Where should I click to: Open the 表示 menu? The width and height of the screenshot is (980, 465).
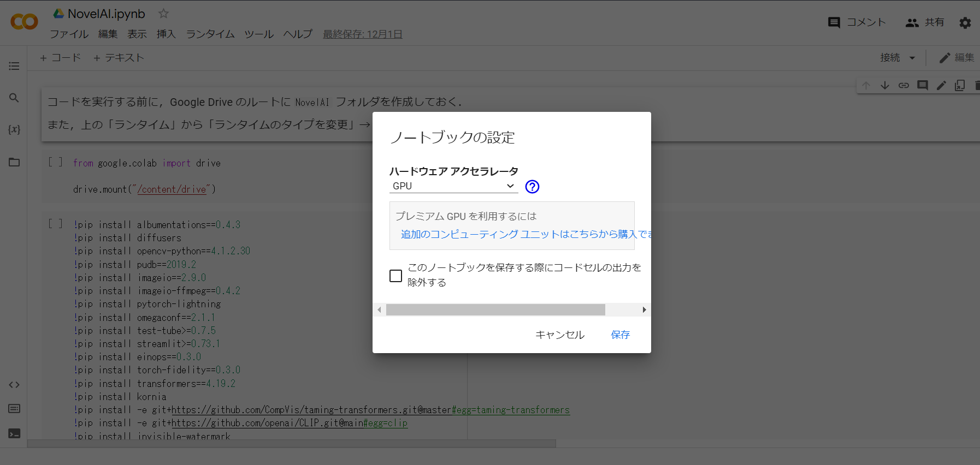point(137,34)
